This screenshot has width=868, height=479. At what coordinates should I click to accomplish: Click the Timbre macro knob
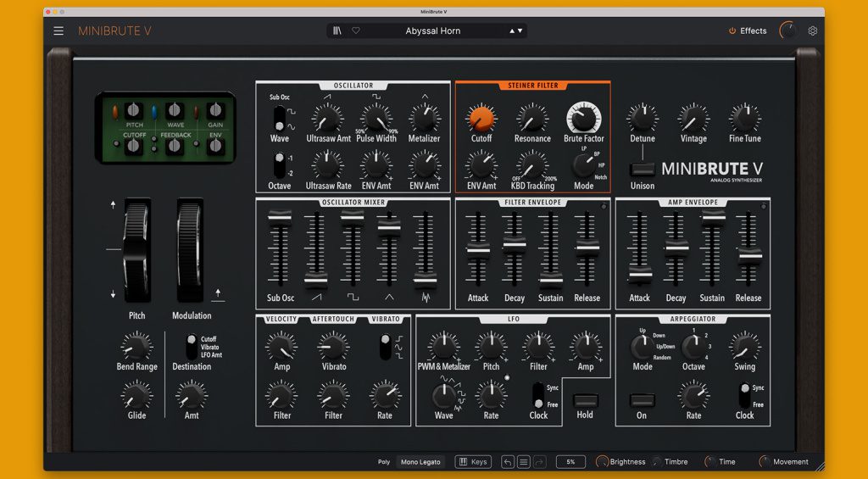point(657,462)
